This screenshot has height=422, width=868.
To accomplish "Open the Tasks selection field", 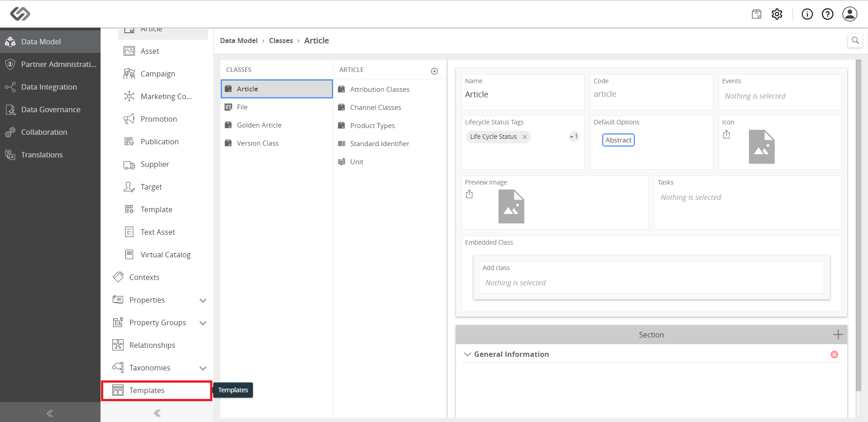I will [748, 197].
